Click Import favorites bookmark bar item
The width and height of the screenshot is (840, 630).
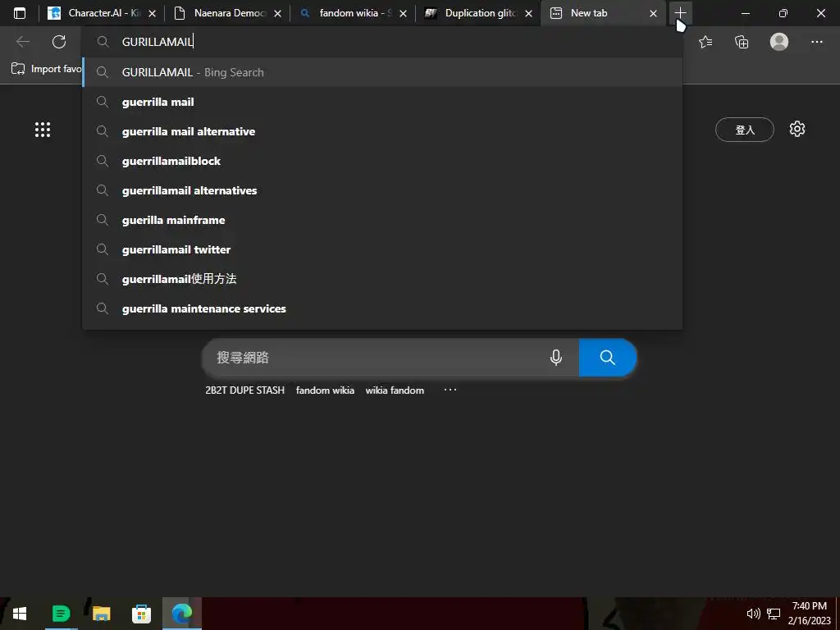pyautogui.click(x=46, y=69)
